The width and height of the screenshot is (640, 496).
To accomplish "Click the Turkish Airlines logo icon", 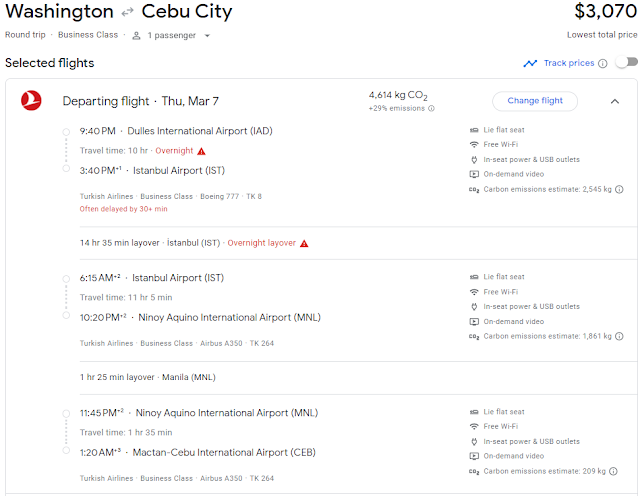I will tap(30, 100).
